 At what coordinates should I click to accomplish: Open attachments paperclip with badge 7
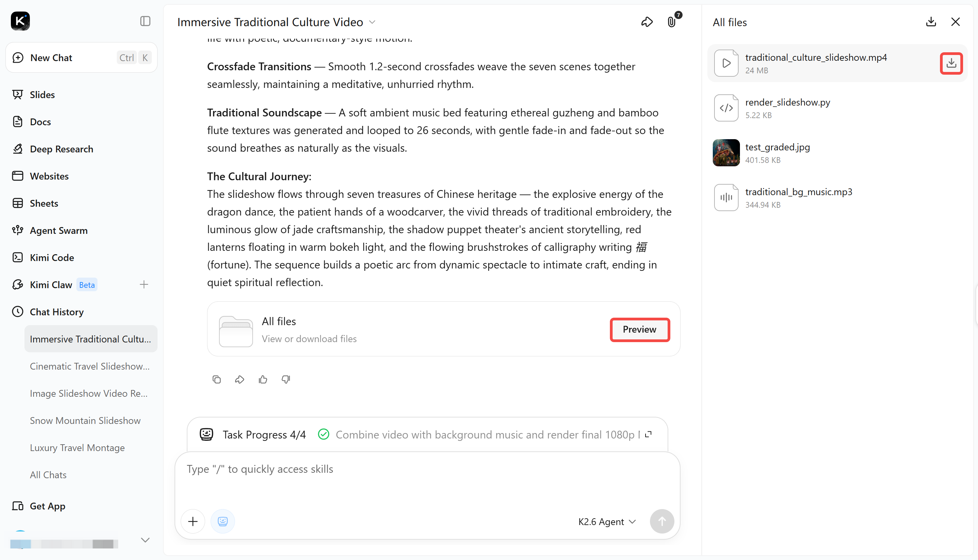[x=672, y=22]
